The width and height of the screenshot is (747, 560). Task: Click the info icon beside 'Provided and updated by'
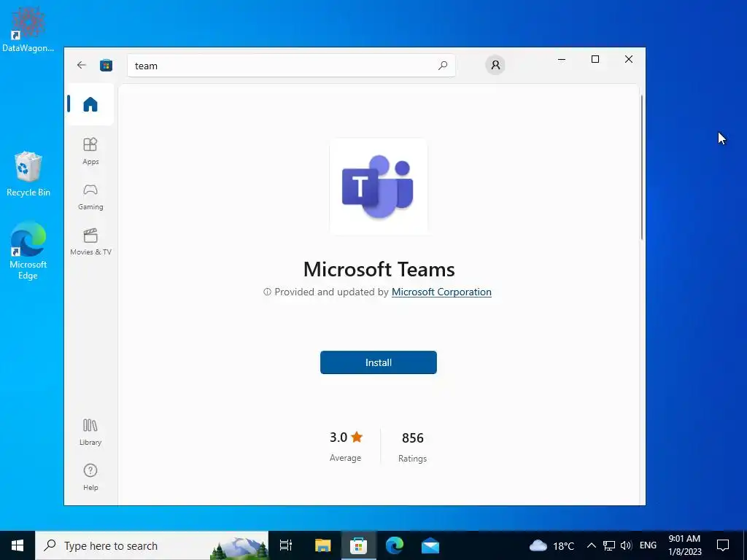267,292
